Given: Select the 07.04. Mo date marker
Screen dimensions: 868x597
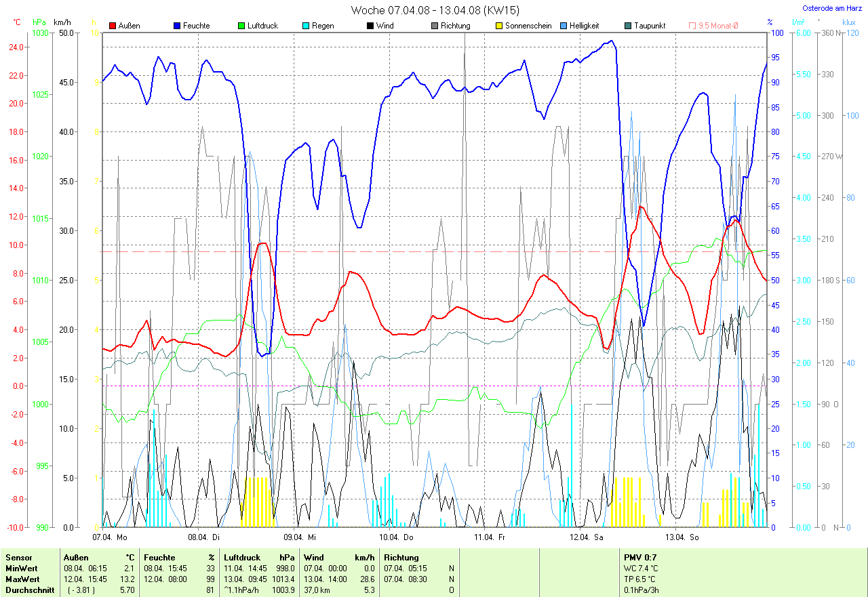Looking at the screenshot, I should pos(110,537).
